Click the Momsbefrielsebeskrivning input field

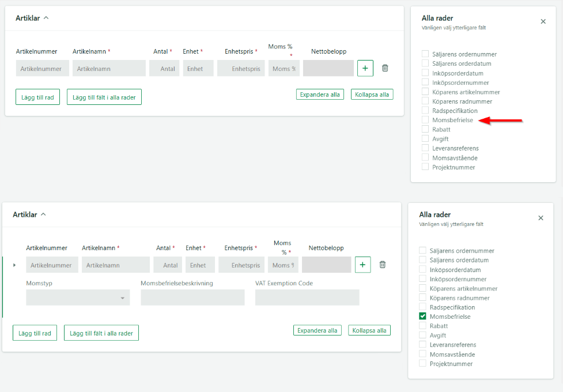[x=192, y=297]
